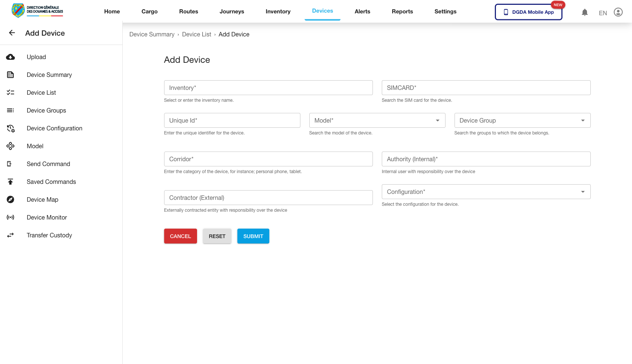Click the red Cancel button
632x364 pixels.
[x=180, y=236]
